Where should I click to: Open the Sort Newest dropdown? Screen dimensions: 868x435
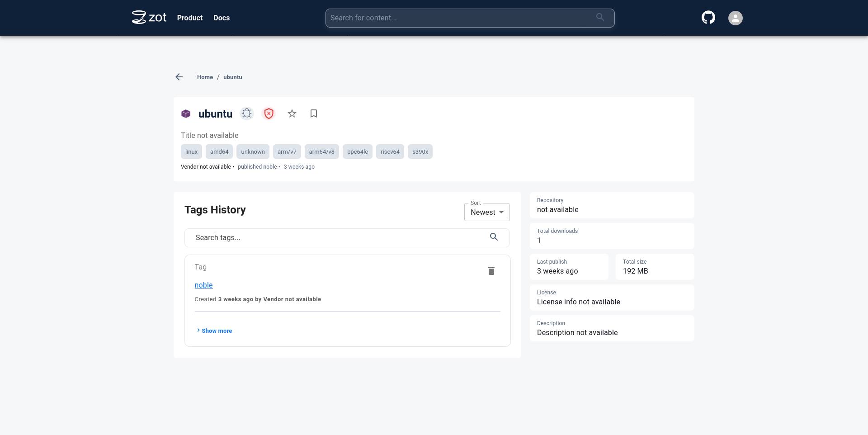click(486, 212)
